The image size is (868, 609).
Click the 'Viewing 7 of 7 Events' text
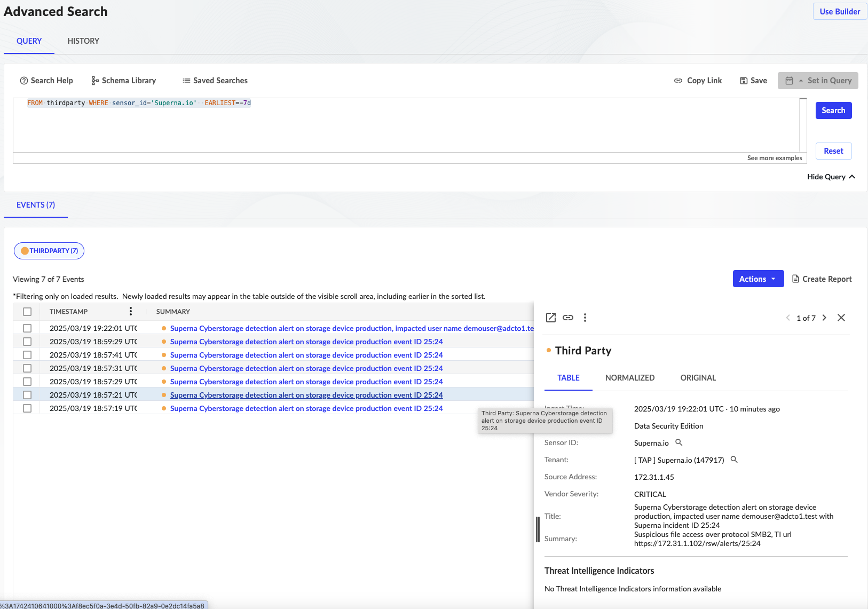coord(49,279)
